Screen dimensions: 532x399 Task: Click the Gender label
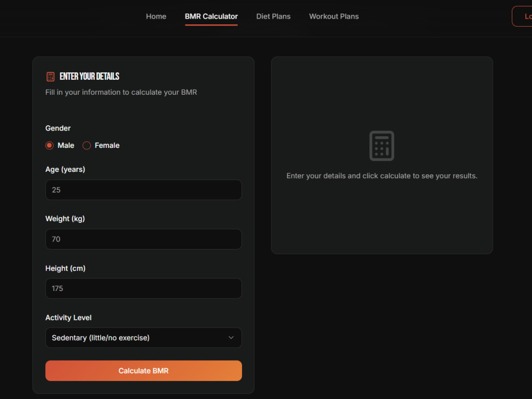click(58, 128)
